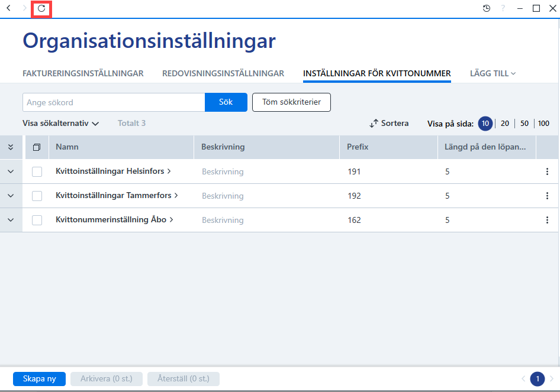
Task: Go back with the back arrow
Action: (x=8, y=8)
